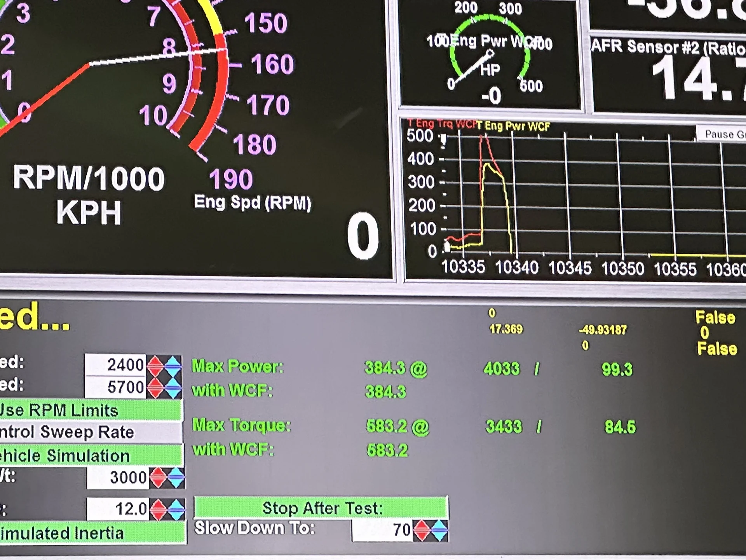
Task: Click blue diamond stepper beside 12.0
Action: click(176, 509)
